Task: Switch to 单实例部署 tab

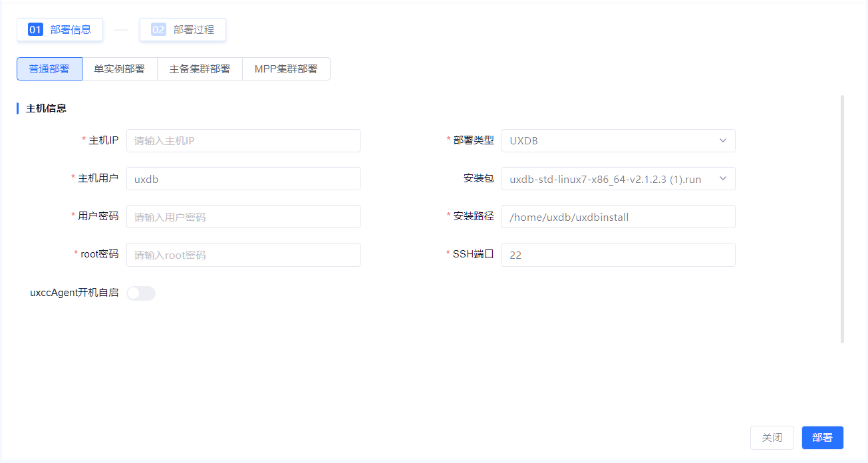Action: coord(119,69)
